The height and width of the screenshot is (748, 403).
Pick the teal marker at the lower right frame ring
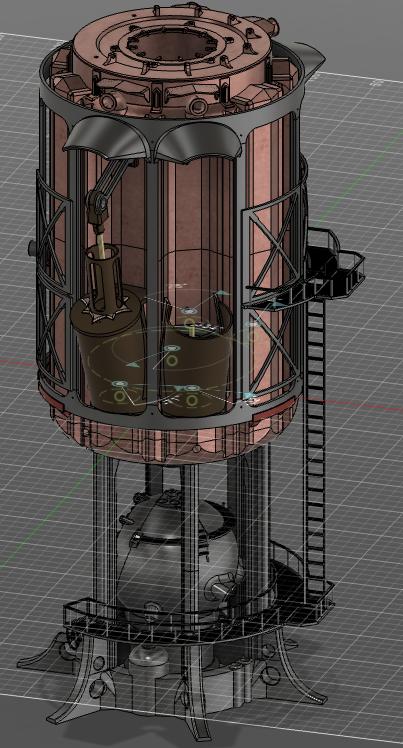(x=249, y=395)
